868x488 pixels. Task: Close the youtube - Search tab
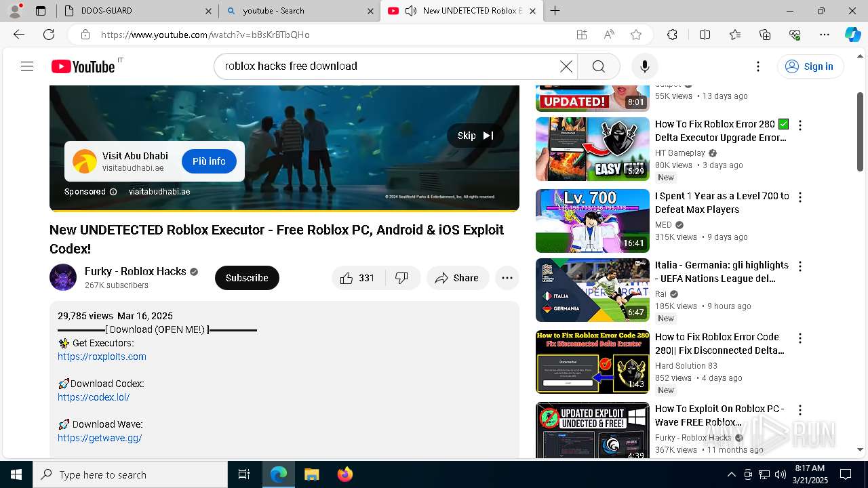click(370, 11)
